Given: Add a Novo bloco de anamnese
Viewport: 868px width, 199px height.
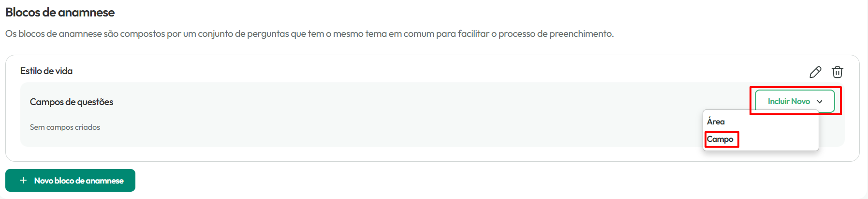Looking at the screenshot, I should (x=70, y=180).
